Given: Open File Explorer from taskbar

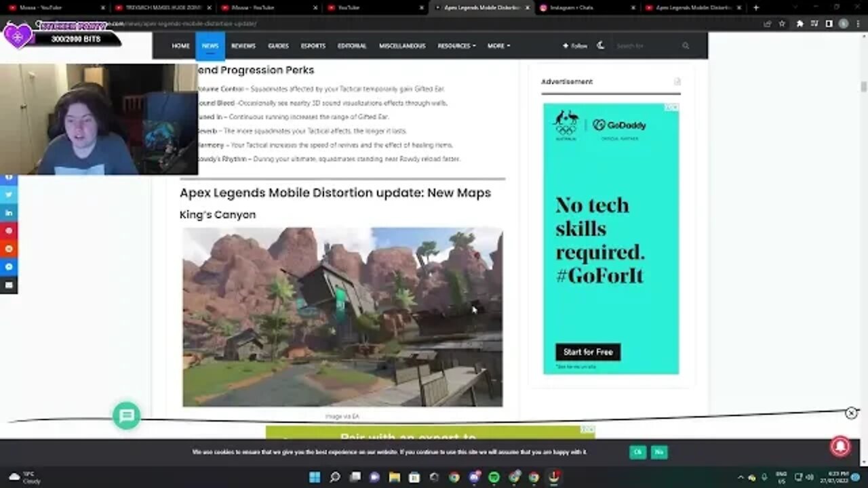Looking at the screenshot, I should 395,476.
